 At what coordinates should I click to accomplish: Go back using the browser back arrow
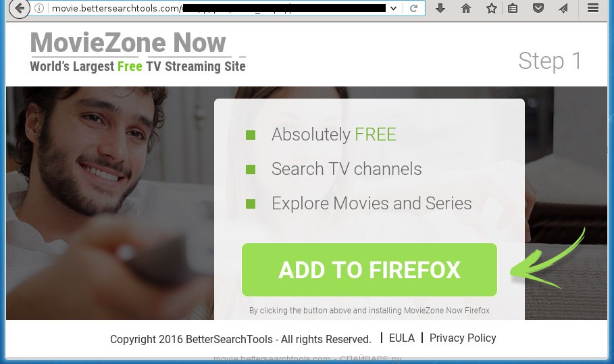click(x=19, y=8)
